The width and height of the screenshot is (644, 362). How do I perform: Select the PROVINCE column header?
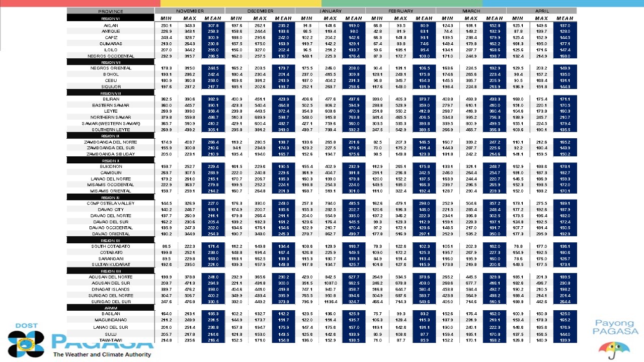(x=111, y=11)
